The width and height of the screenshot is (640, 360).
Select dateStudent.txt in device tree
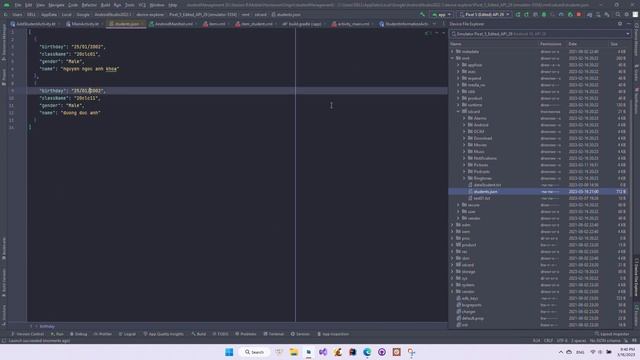tap(487, 185)
